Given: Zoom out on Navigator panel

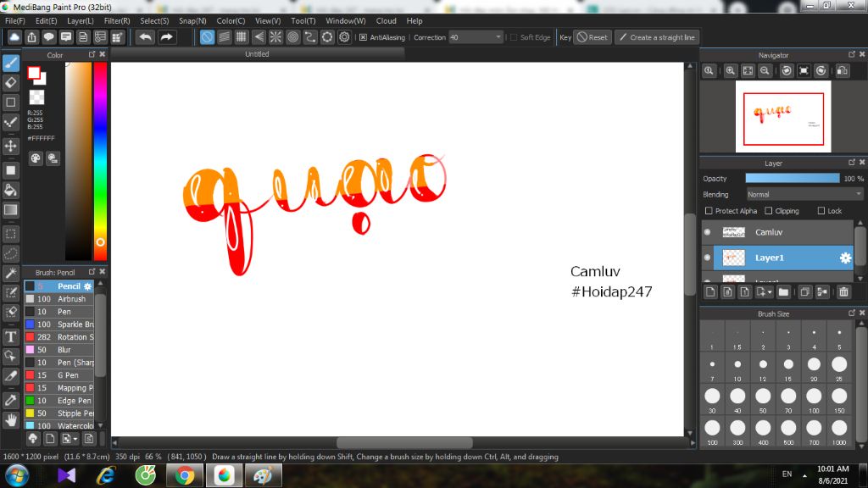Looking at the screenshot, I should tap(765, 71).
